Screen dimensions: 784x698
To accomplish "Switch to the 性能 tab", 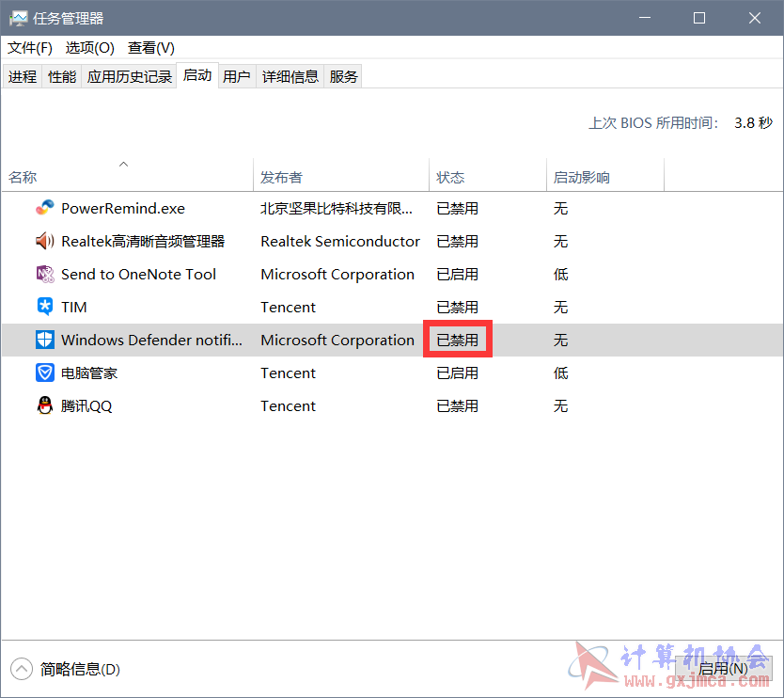I will point(62,76).
